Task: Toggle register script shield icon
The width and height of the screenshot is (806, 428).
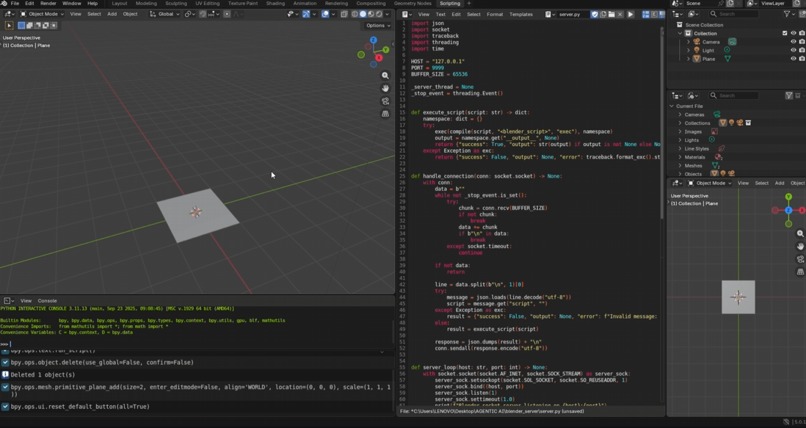Action: coord(595,14)
